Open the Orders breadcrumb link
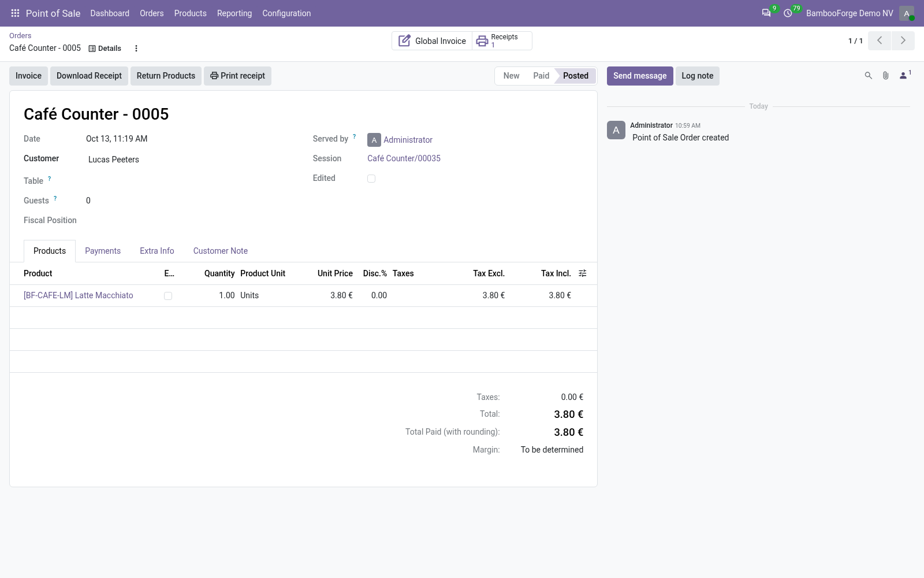Viewport: 924px width, 578px height. coord(20,35)
